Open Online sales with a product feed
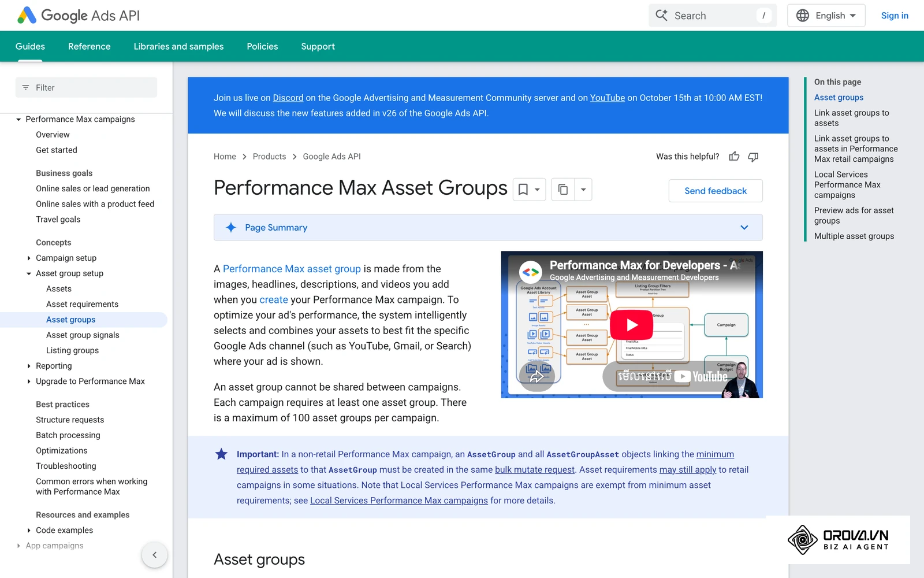This screenshot has height=578, width=924. (95, 204)
